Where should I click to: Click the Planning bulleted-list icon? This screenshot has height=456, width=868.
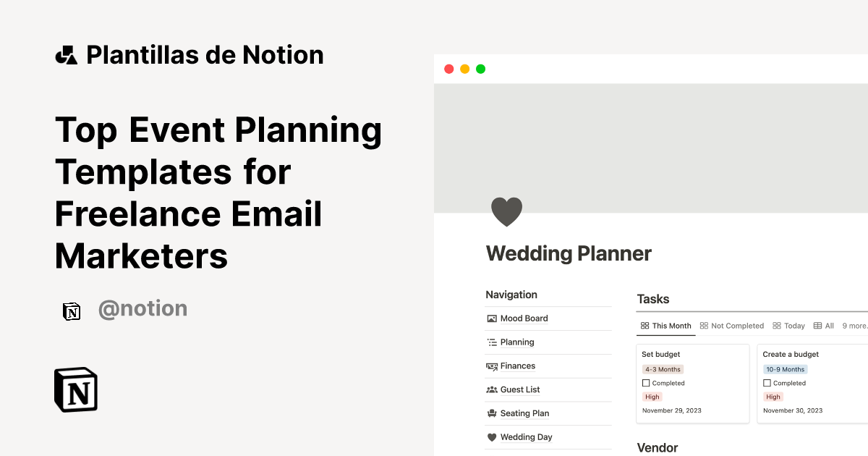click(493, 342)
